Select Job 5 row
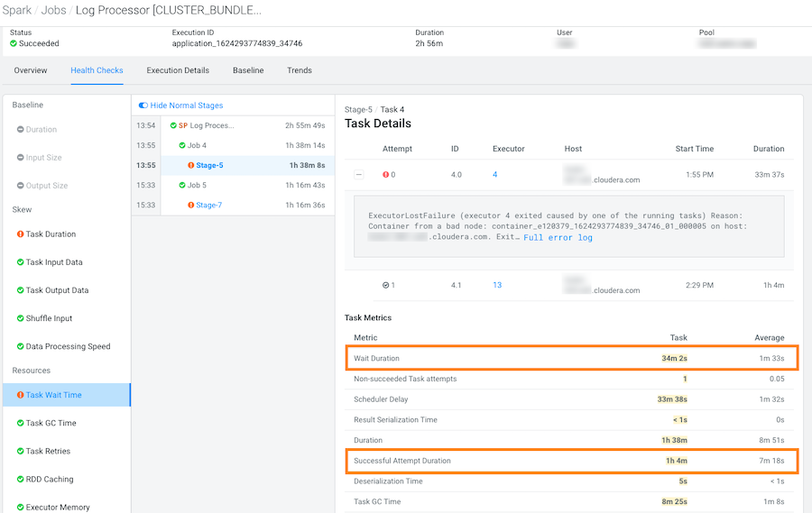Viewport: 812px width, 513px height. tap(247, 185)
